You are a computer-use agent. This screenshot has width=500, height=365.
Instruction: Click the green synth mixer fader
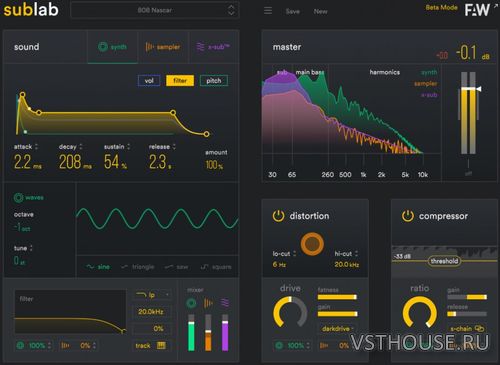click(191, 332)
